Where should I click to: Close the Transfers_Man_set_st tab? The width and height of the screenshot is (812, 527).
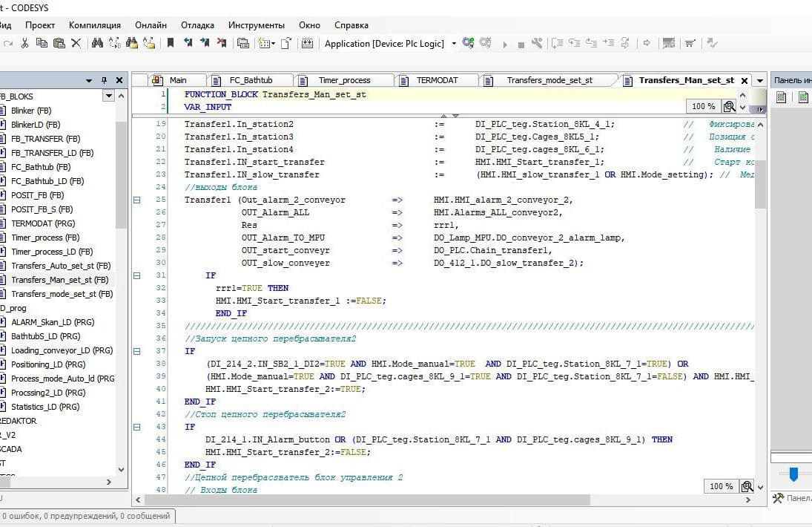pyautogui.click(x=745, y=81)
